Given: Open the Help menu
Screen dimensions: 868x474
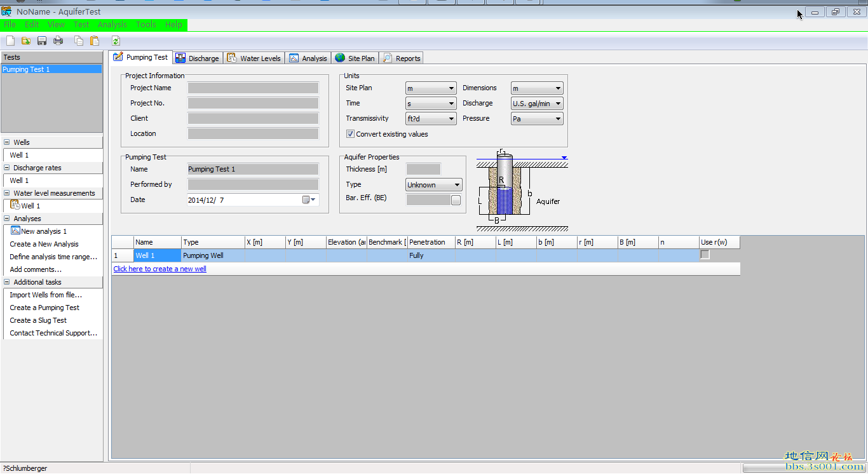Looking at the screenshot, I should pos(173,25).
